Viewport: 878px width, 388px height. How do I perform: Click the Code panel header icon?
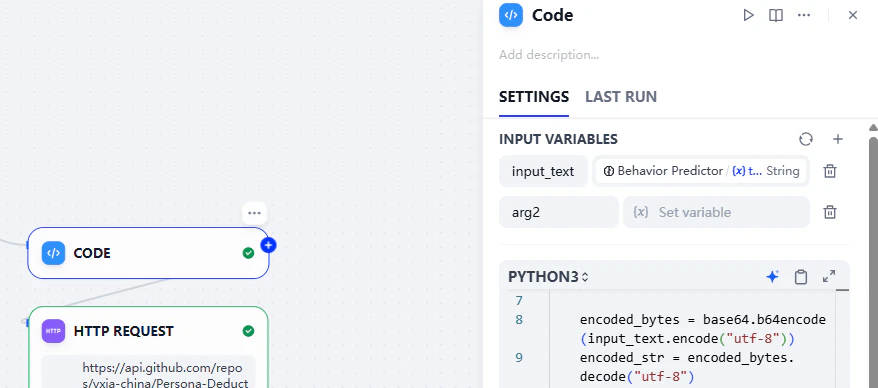pos(511,15)
